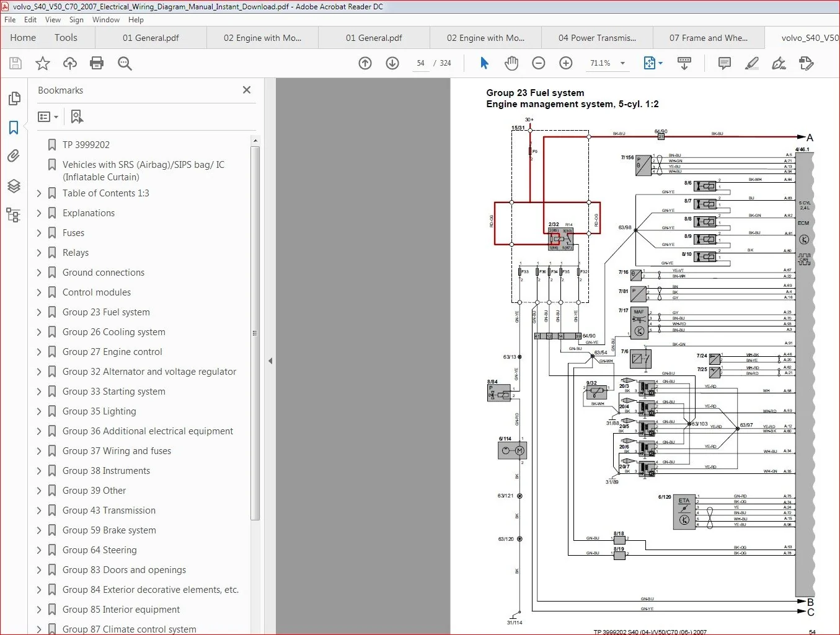Open the bookmarks options list menu

[x=48, y=116]
